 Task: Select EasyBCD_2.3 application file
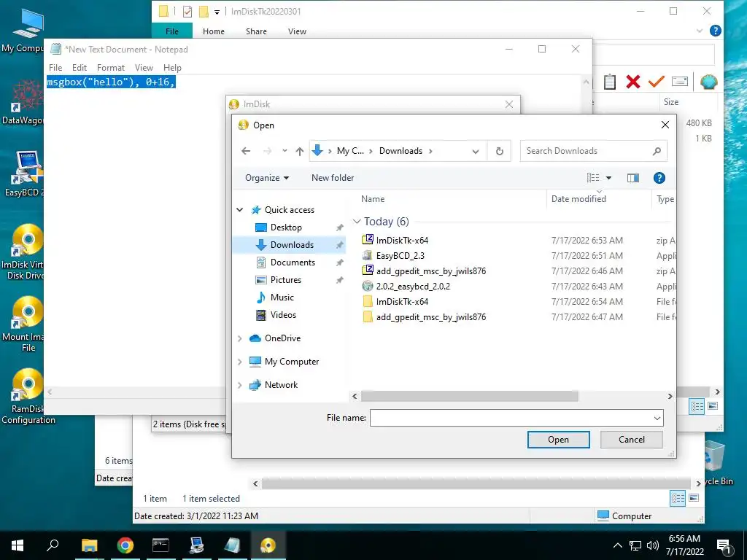point(400,256)
